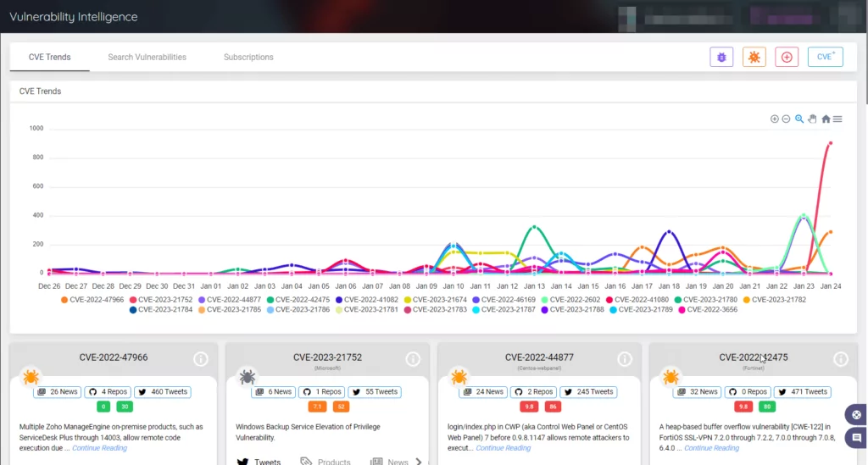
Task: Open the CVE+ button
Action: click(826, 57)
